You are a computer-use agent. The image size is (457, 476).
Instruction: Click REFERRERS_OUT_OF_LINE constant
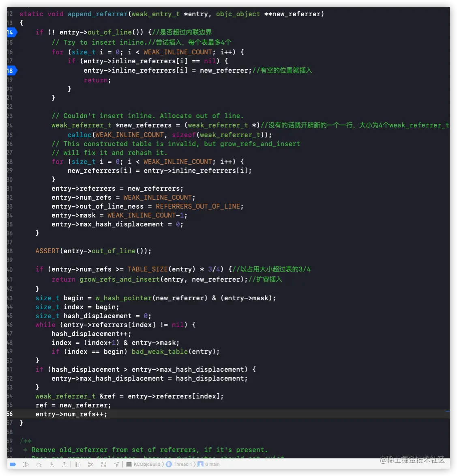click(198, 207)
